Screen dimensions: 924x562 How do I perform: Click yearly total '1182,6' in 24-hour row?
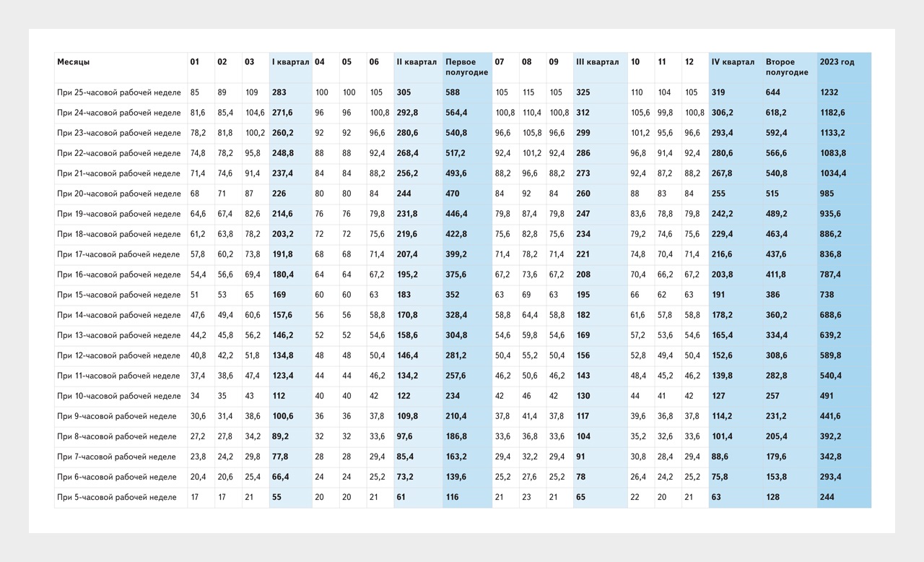click(832, 113)
